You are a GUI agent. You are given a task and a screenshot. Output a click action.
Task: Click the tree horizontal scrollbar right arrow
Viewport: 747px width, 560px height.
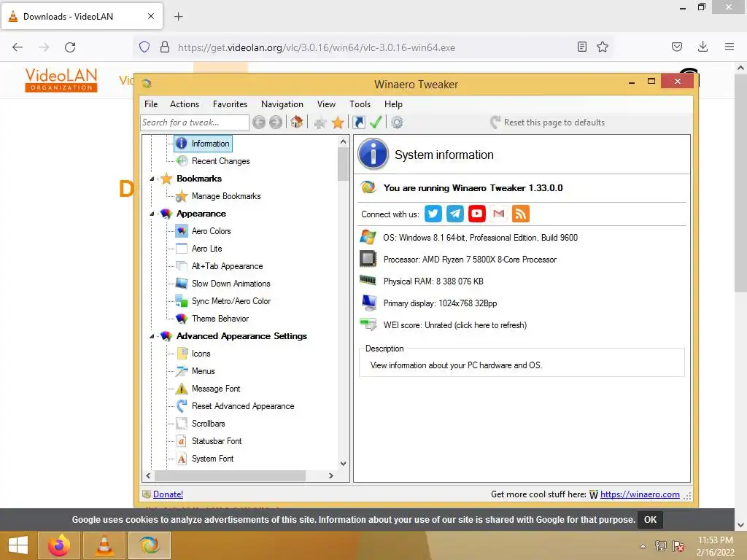pyautogui.click(x=331, y=475)
